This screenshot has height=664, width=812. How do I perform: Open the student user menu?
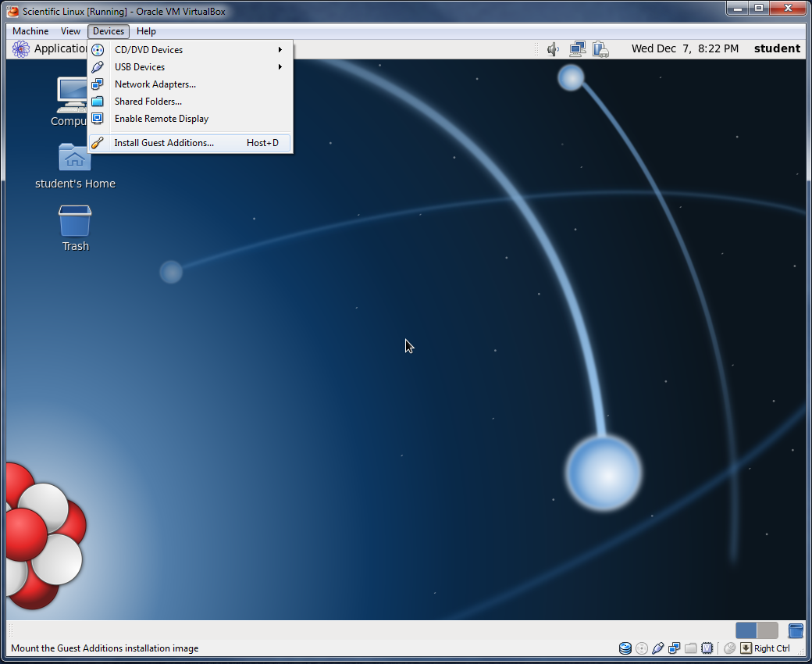[777, 48]
